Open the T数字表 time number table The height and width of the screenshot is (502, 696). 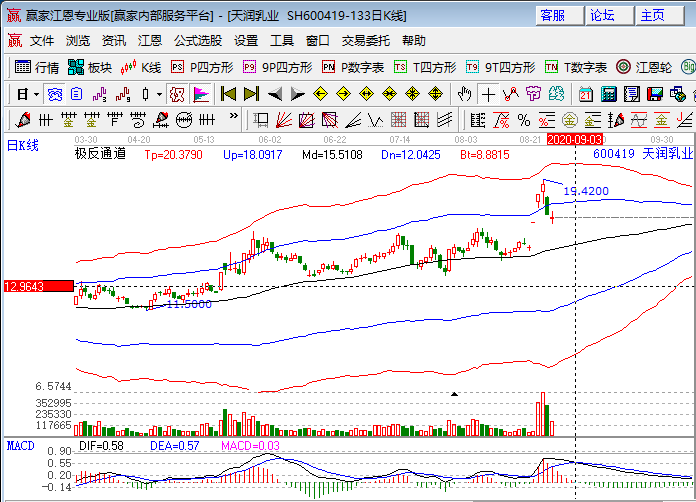click(x=576, y=67)
